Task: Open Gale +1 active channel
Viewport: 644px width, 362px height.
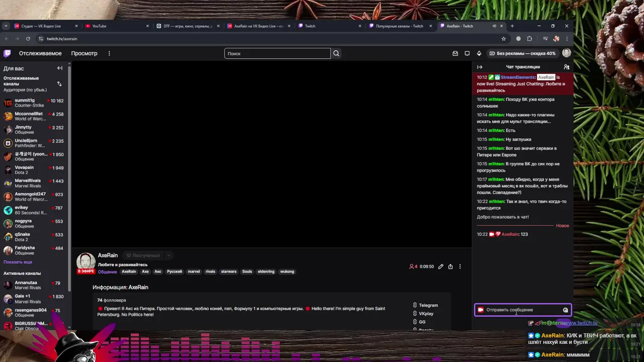Action: click(34, 299)
